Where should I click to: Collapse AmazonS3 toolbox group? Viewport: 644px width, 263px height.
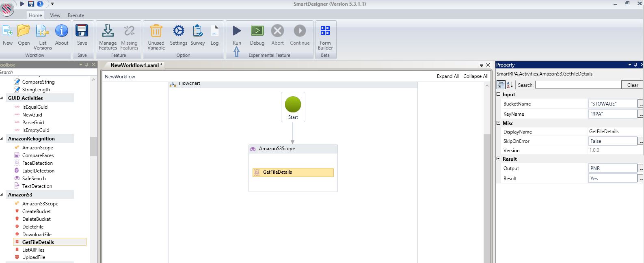click(x=2, y=195)
